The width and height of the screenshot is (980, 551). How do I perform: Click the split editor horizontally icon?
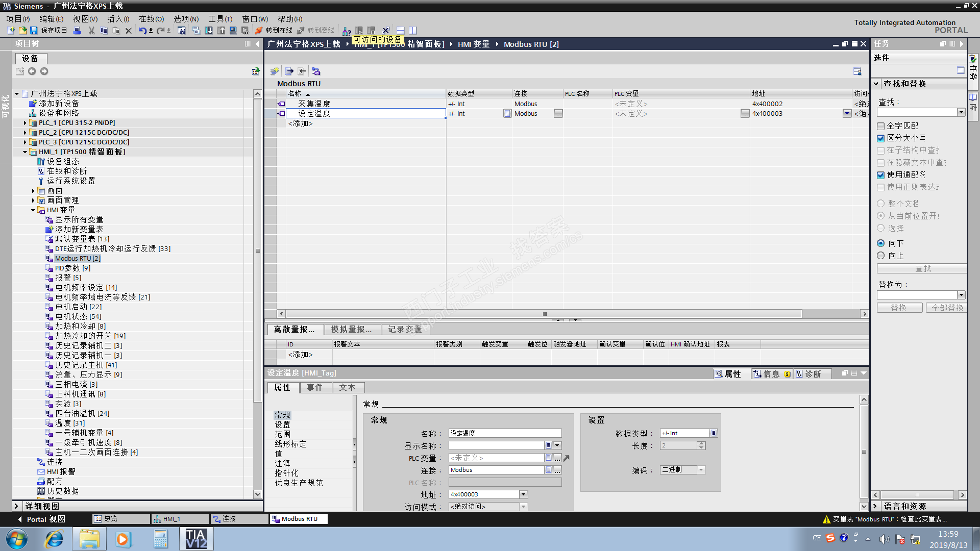coord(401,31)
